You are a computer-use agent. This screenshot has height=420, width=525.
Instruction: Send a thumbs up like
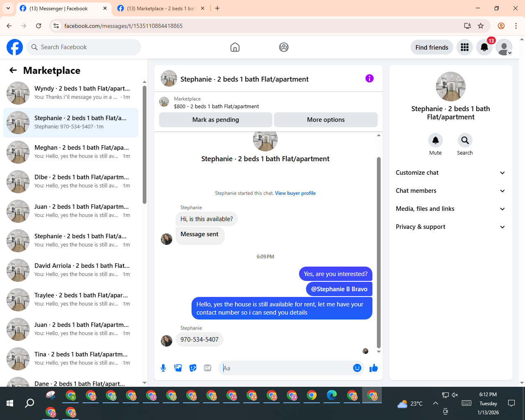click(374, 368)
